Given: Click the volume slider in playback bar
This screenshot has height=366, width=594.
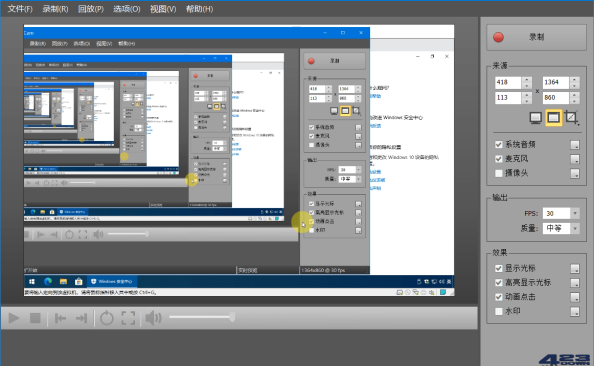Looking at the screenshot, I should point(202,317).
